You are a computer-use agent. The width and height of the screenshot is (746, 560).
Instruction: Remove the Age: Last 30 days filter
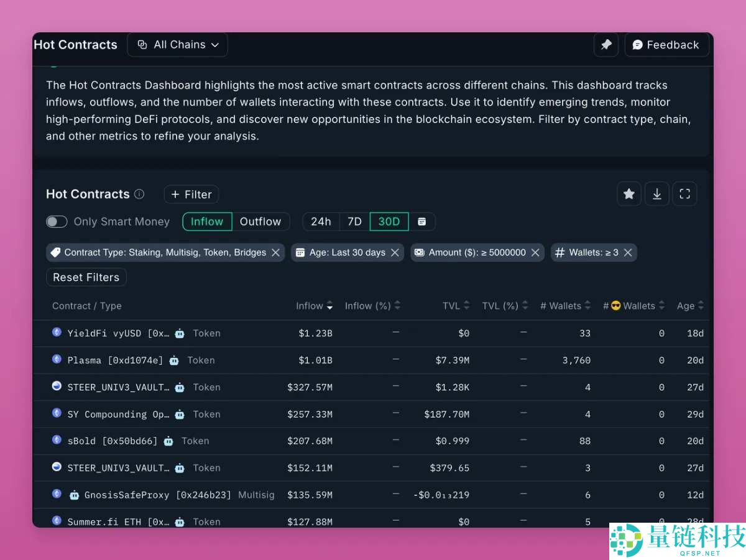(x=395, y=252)
